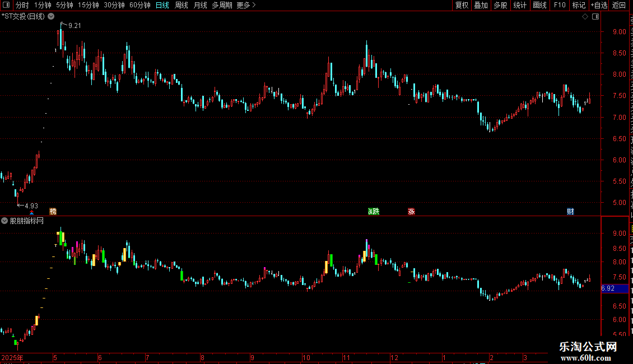Click the 榜 event marker
Viewport: 633px width, 364px height.
point(53,212)
